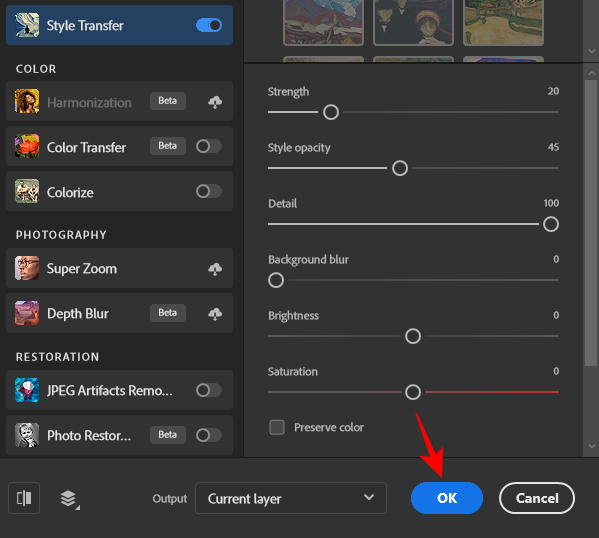Confirm filters with the OK button
This screenshot has height=538, width=599.
tap(447, 498)
